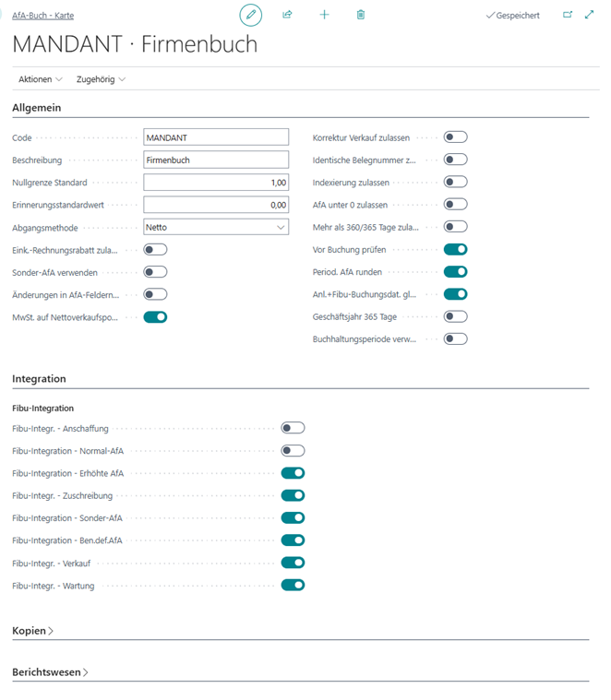The width and height of the screenshot is (611, 700).
Task: Click the share icon in the header
Action: pyautogui.click(x=287, y=15)
